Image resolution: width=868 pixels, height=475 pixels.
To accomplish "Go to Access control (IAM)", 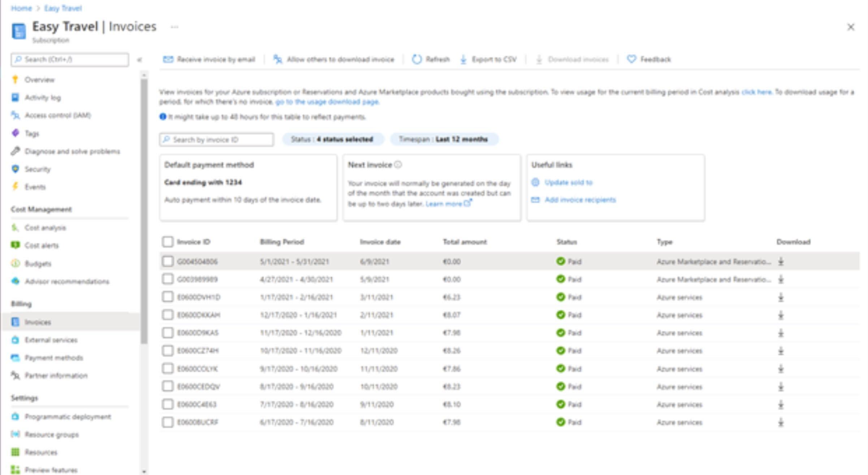I will tap(57, 115).
